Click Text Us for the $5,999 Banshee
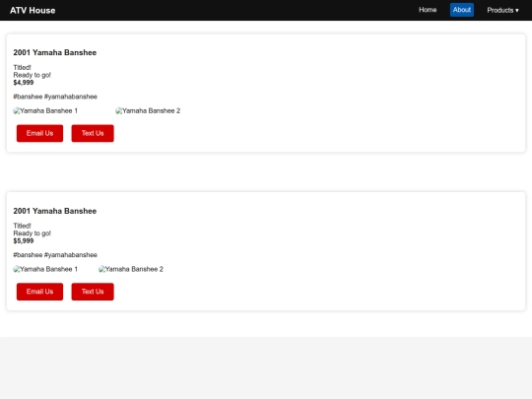The height and width of the screenshot is (399, 532). [x=93, y=292]
